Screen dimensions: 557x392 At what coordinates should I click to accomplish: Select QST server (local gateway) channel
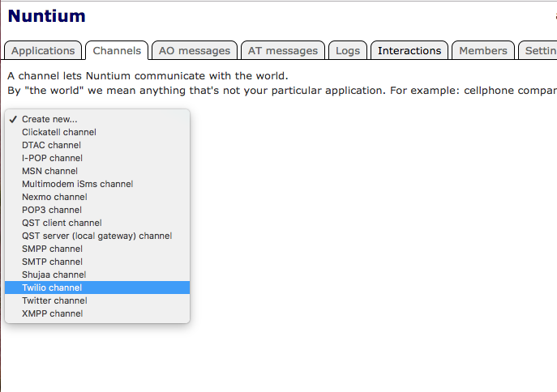97,236
